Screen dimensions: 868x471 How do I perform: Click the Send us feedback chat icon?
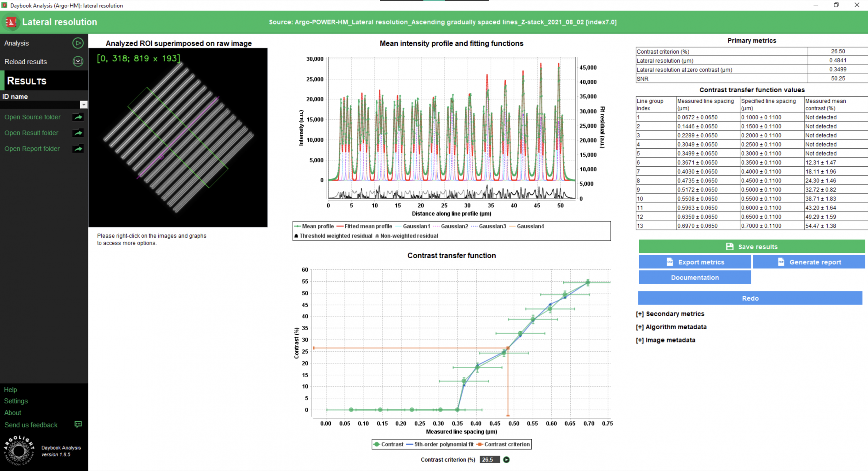coord(78,425)
